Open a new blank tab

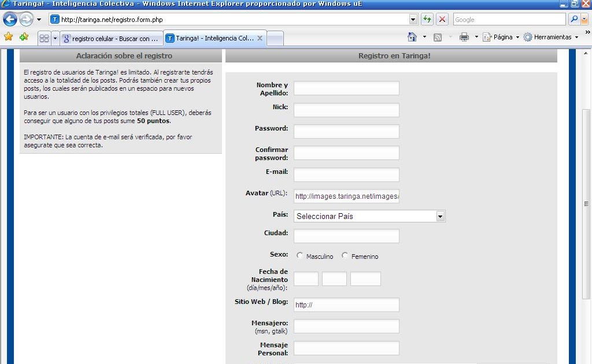275,39
